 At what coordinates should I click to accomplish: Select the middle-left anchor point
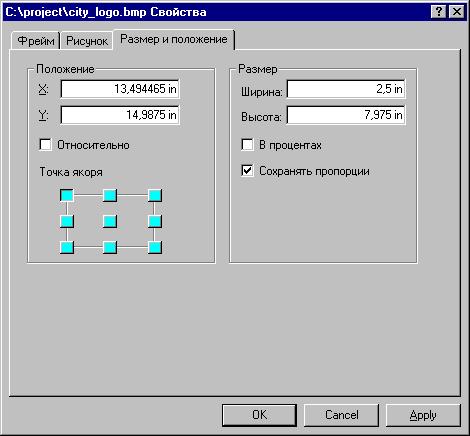[67, 221]
